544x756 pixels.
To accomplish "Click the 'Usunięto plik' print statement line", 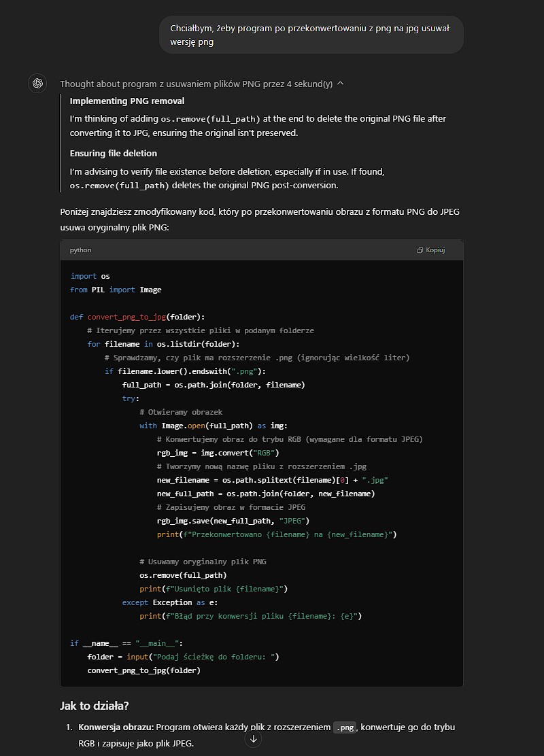I will (214, 589).
